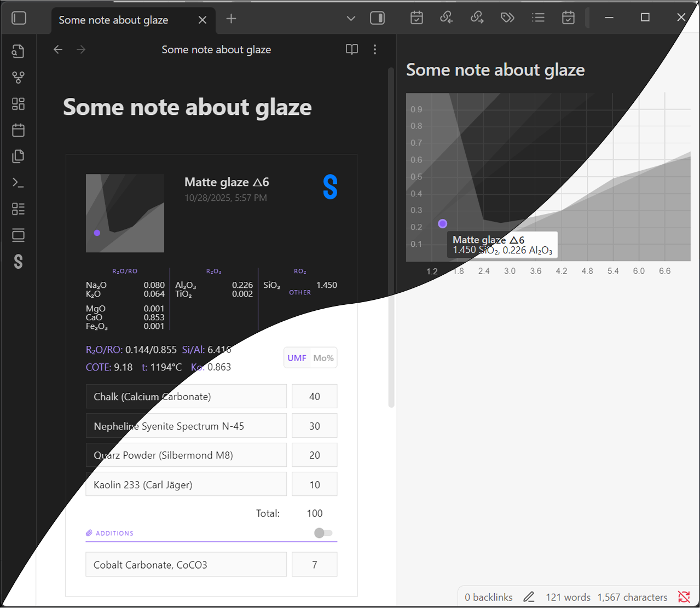
Task: Edit the Nepheline Syenite amount field showing 30
Action: pos(314,426)
